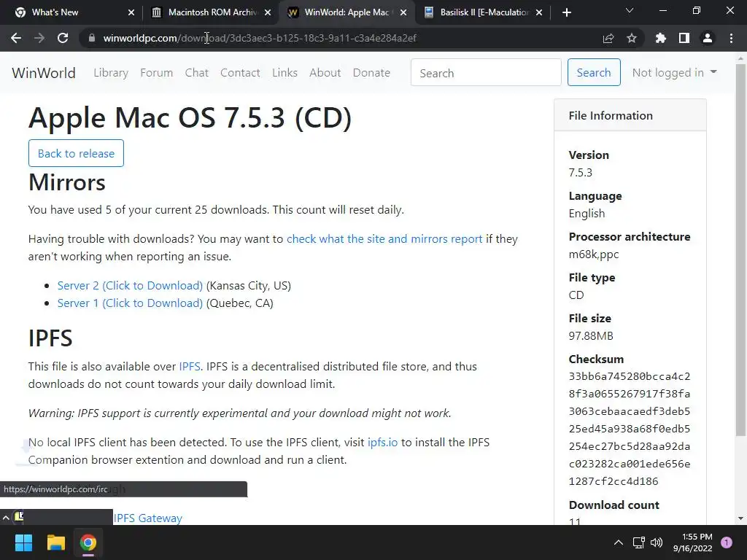
Task: Click Back to release button
Action: coord(76,153)
